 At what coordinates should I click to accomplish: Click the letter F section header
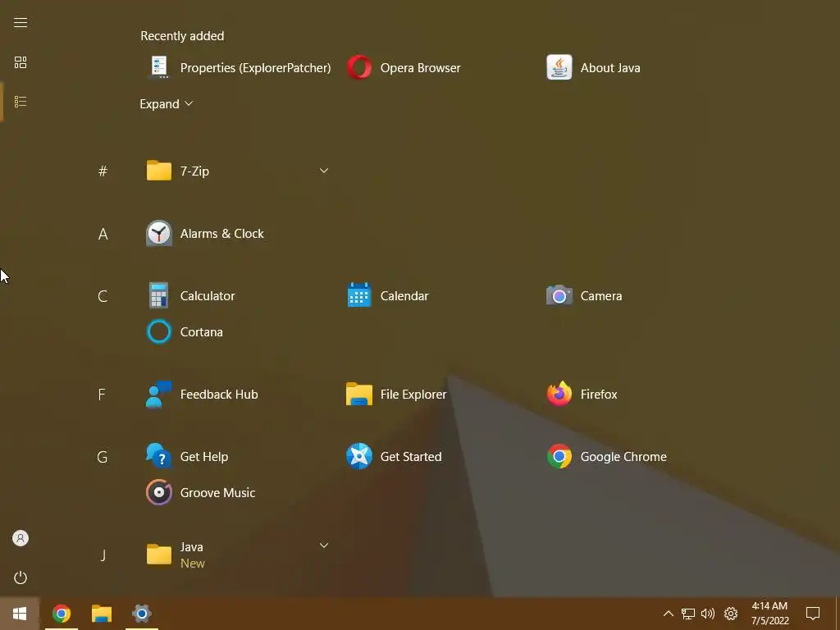coord(102,395)
